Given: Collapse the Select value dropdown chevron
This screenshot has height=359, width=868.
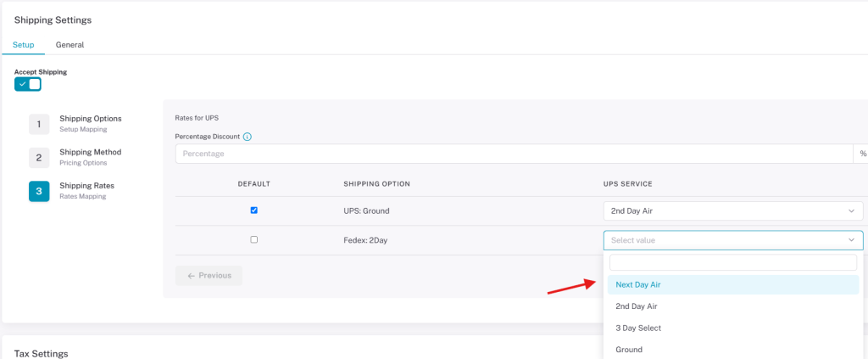Looking at the screenshot, I should (x=851, y=240).
